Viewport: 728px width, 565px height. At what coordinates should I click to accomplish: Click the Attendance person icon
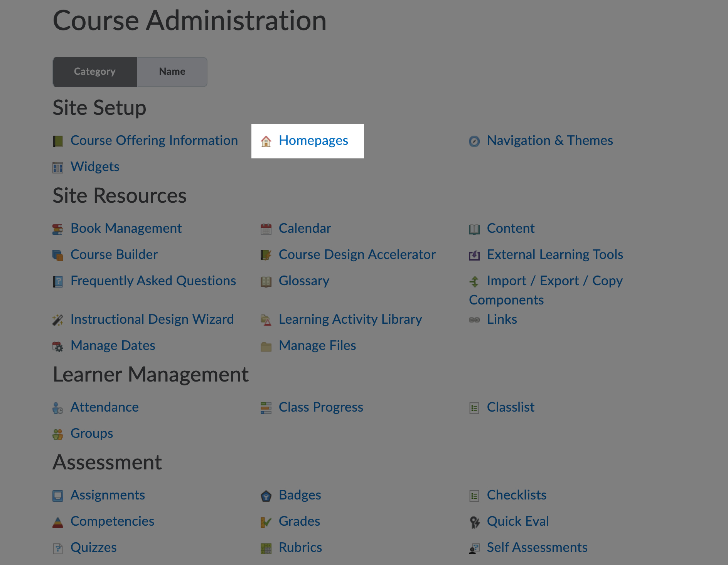click(x=58, y=408)
